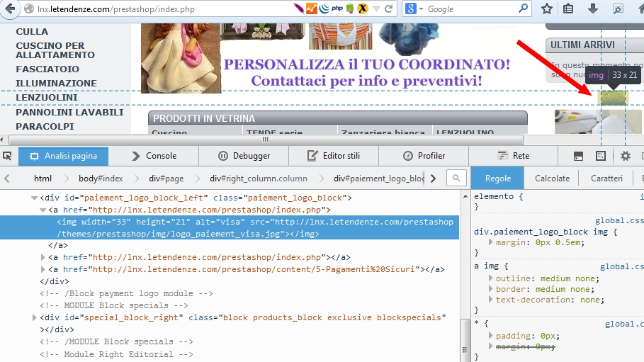644x362 pixels.
Task: Click the yellow X bookmark icon
Action: pos(363,9)
